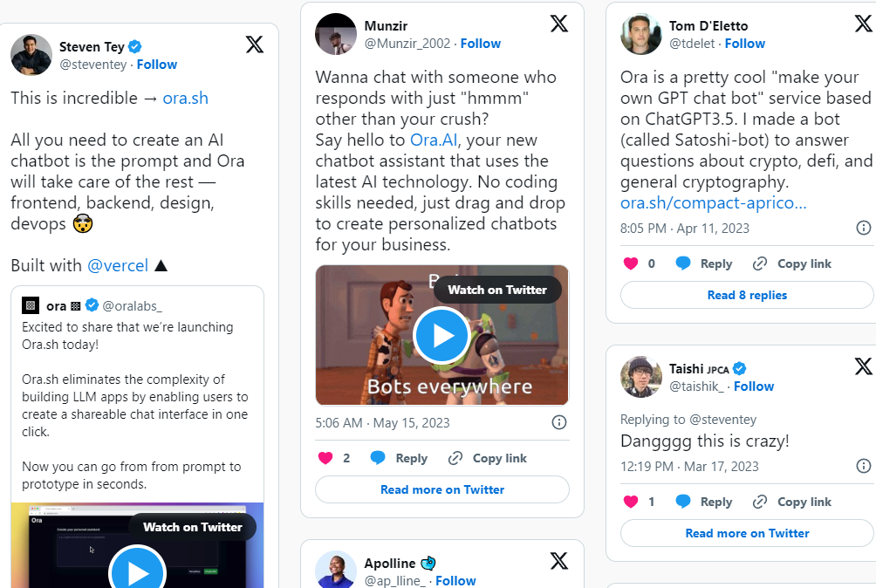Copy link of Munzir's tweet
876x588 pixels.
(x=487, y=459)
